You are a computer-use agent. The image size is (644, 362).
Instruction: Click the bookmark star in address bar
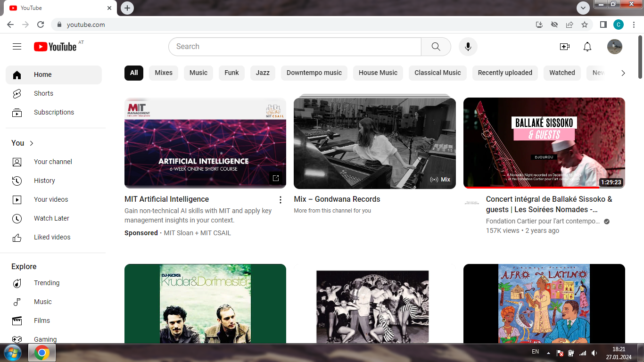point(585,25)
